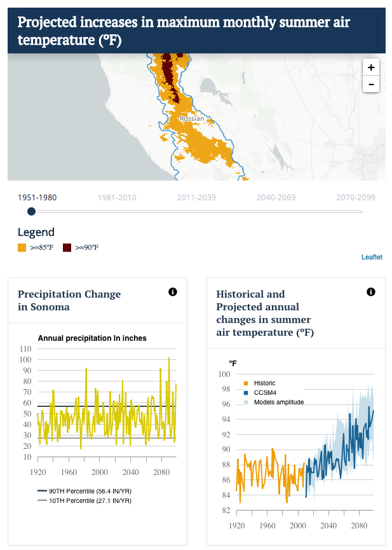Click the Russian watershed label on map
The height and width of the screenshot is (550, 392).
[192, 118]
